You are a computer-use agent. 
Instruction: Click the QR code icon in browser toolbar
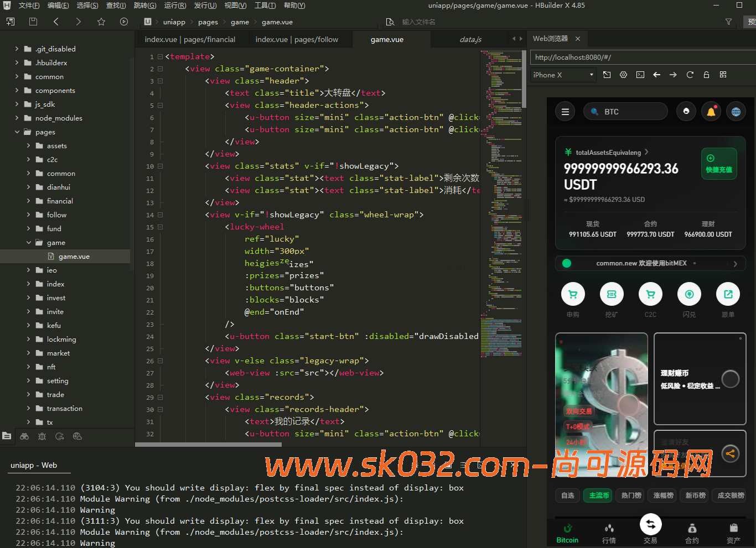click(x=723, y=75)
